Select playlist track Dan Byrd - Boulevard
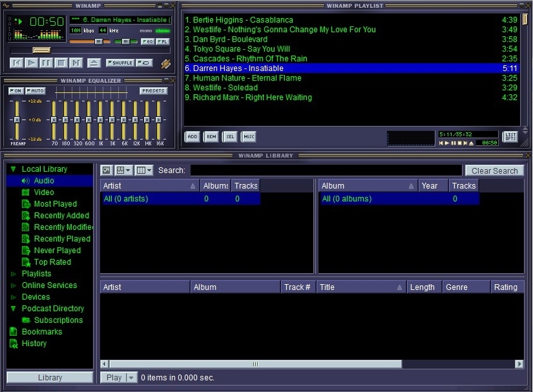This screenshot has height=392, width=533. click(x=351, y=39)
